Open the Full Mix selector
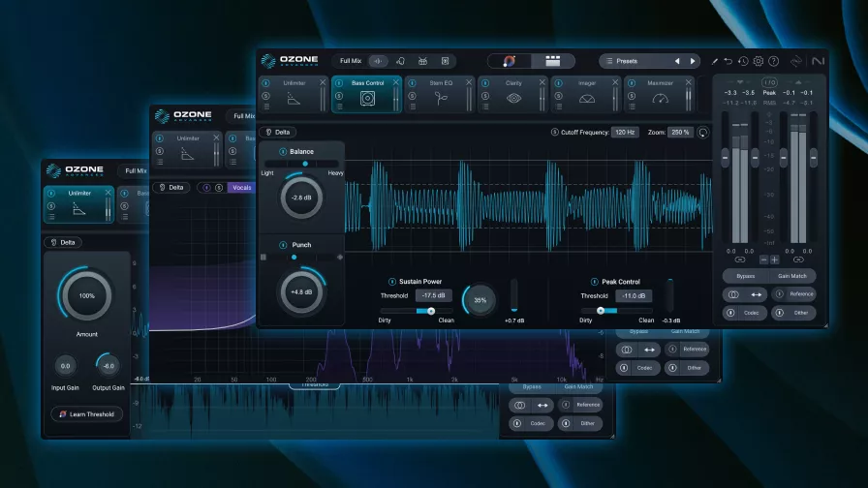This screenshot has height=488, width=868. [350, 61]
